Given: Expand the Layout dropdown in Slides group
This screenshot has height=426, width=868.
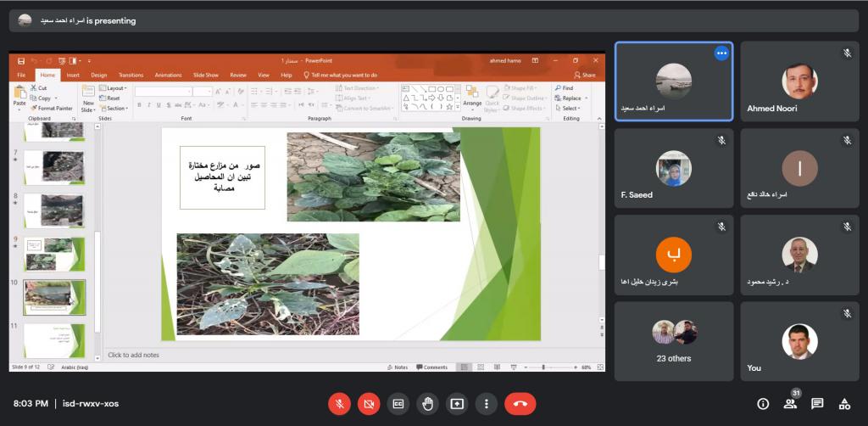Looking at the screenshot, I should coord(114,88).
